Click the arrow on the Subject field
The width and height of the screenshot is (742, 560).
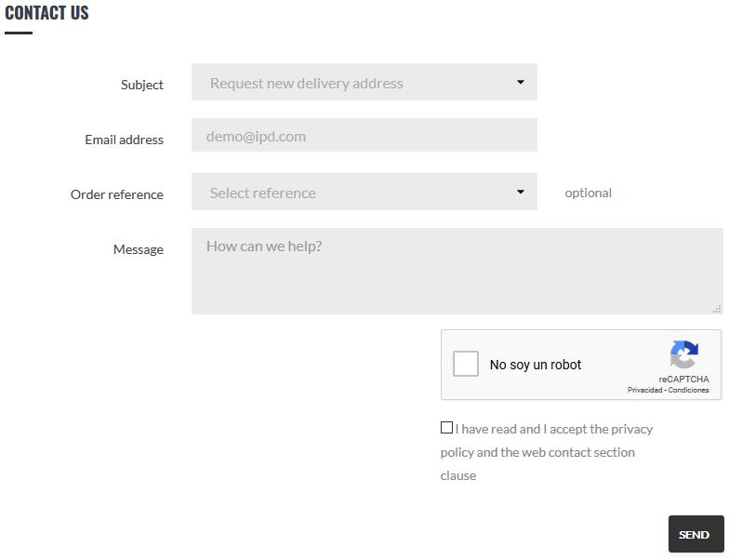click(521, 83)
